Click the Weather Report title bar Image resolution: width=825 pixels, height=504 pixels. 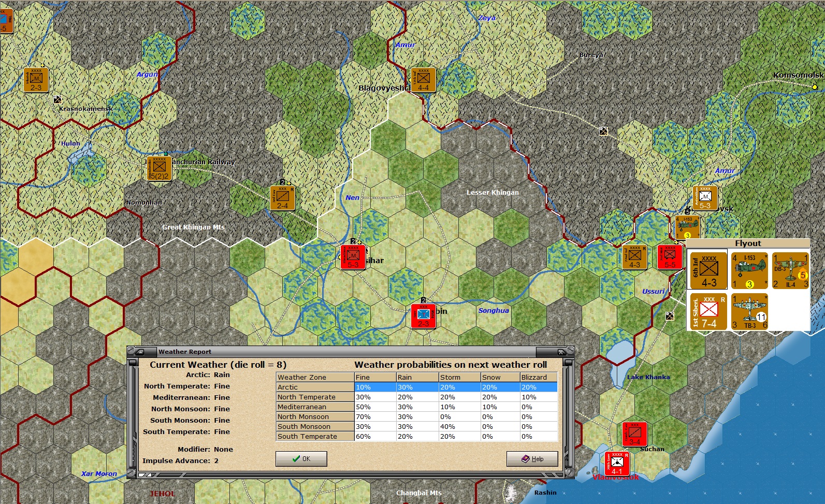tap(350, 352)
